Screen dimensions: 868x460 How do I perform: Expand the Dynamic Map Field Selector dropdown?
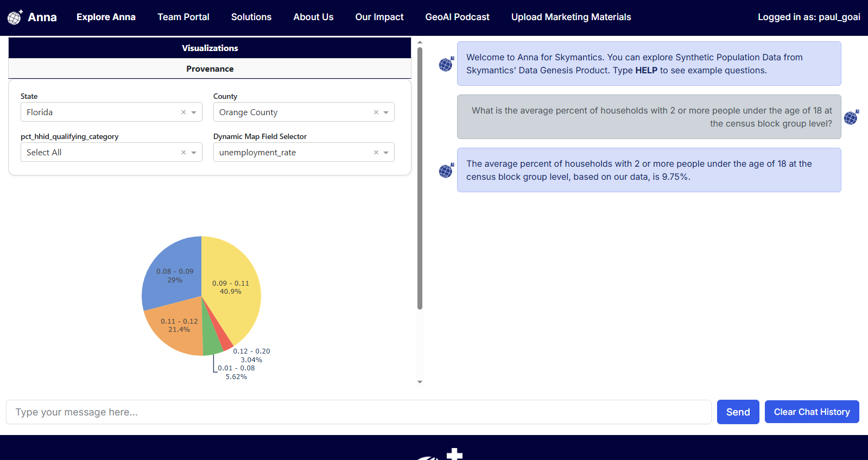386,153
